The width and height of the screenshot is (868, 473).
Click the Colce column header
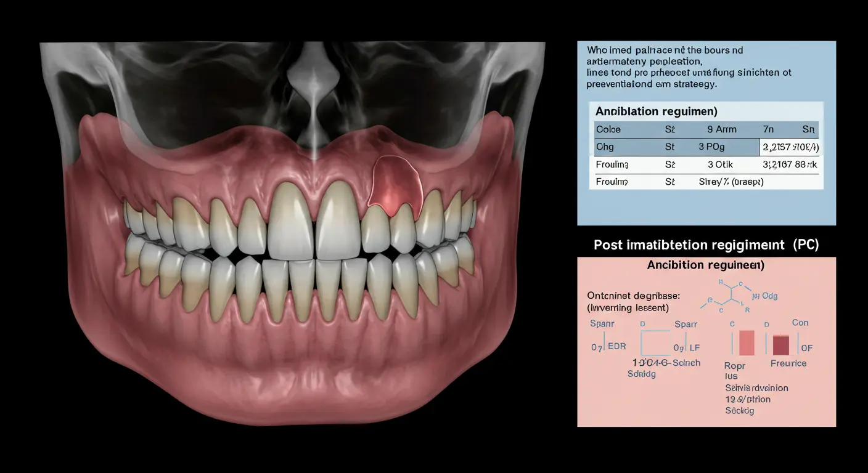[608, 129]
